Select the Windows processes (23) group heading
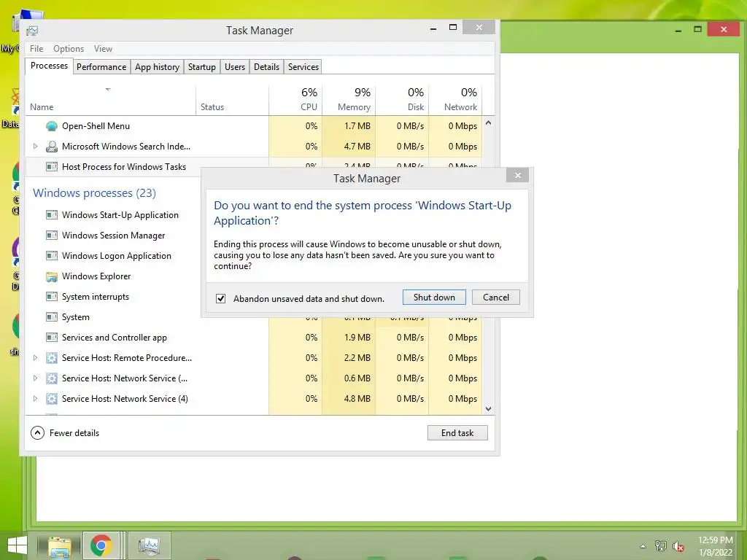Image resolution: width=747 pixels, height=560 pixels. (94, 192)
